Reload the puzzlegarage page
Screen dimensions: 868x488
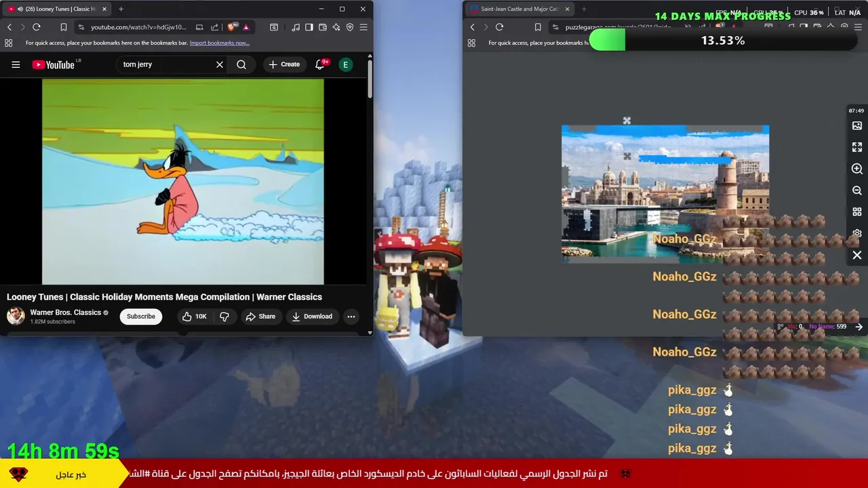[x=499, y=27]
